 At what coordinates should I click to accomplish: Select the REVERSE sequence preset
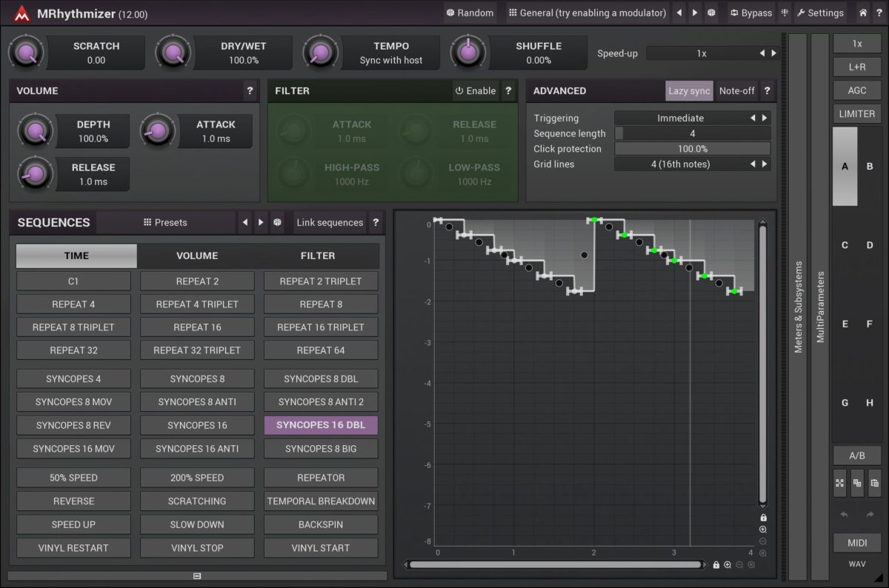[73, 501]
